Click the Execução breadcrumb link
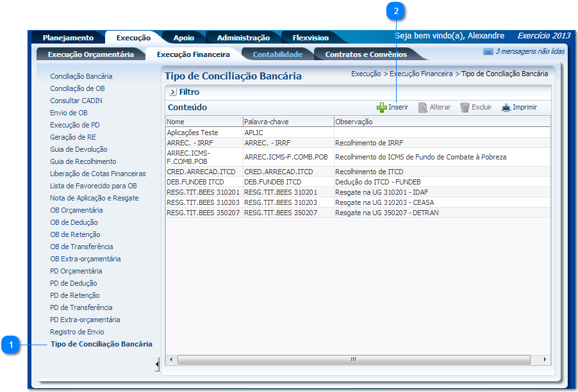The image size is (578, 392). [x=366, y=74]
